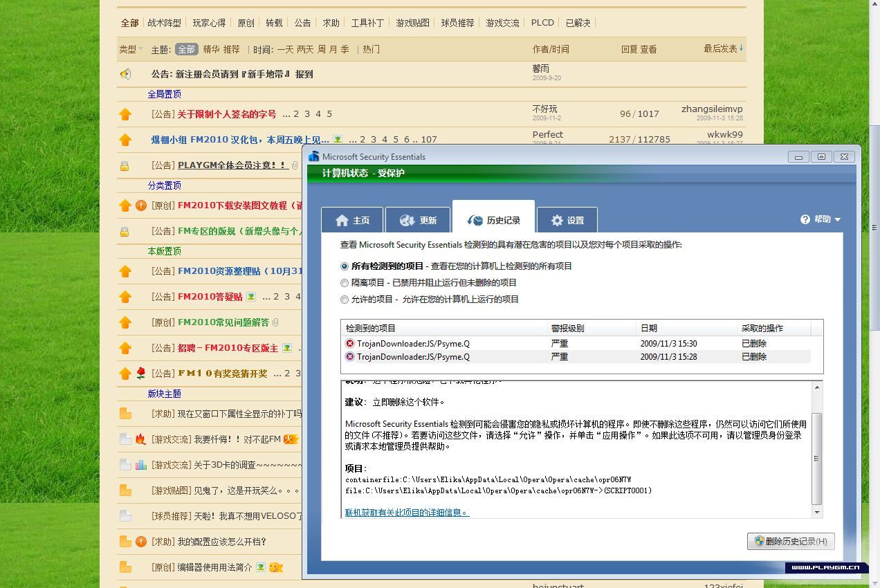Choose the 允许的项目 radio option
The width and height of the screenshot is (880, 588).
[345, 300]
